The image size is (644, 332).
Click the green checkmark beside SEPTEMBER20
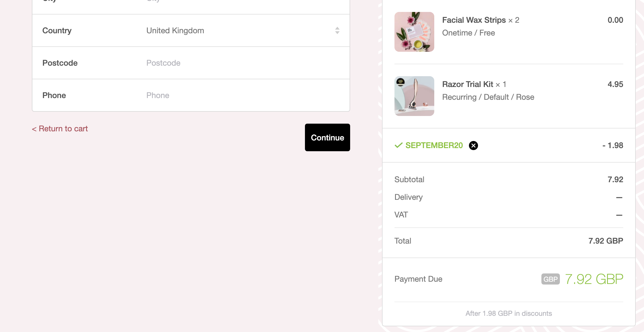click(398, 145)
